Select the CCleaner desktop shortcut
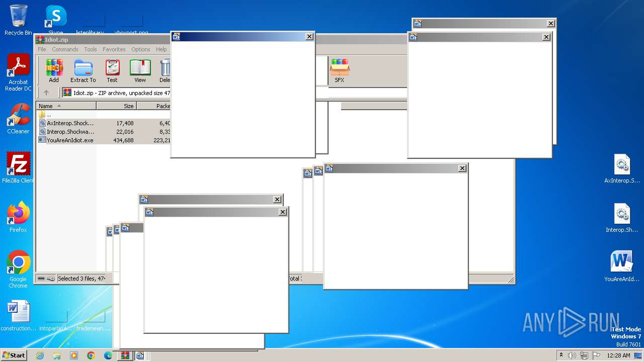This screenshot has height=362, width=644. click(x=18, y=119)
